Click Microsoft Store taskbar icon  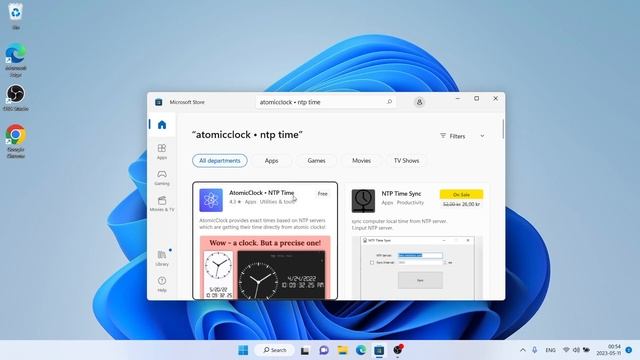coord(379,350)
